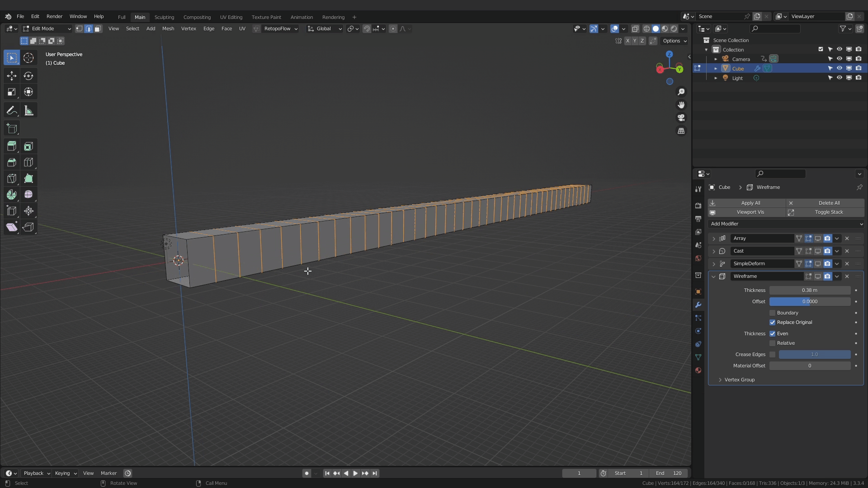Uncheck Replace Original option
Viewport: 868px width, 488px height.
(x=772, y=322)
